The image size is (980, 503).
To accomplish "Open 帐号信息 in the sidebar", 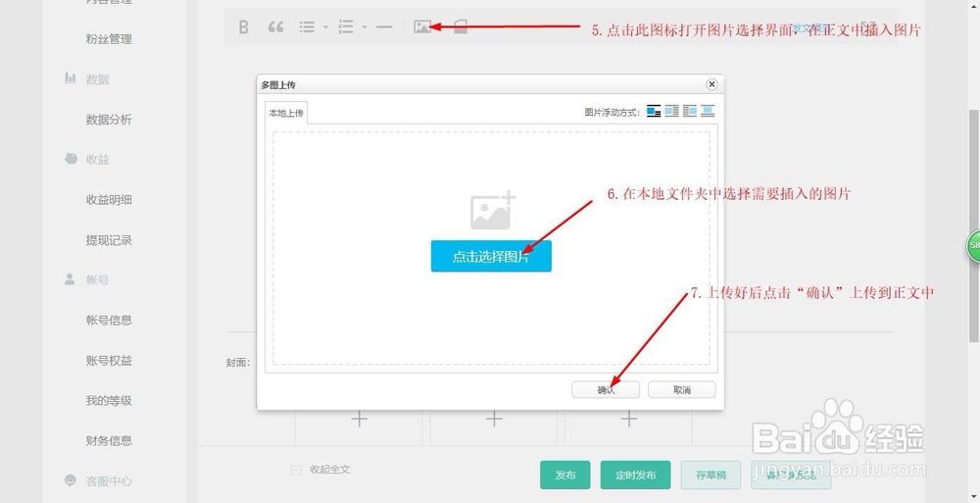I will tap(109, 321).
